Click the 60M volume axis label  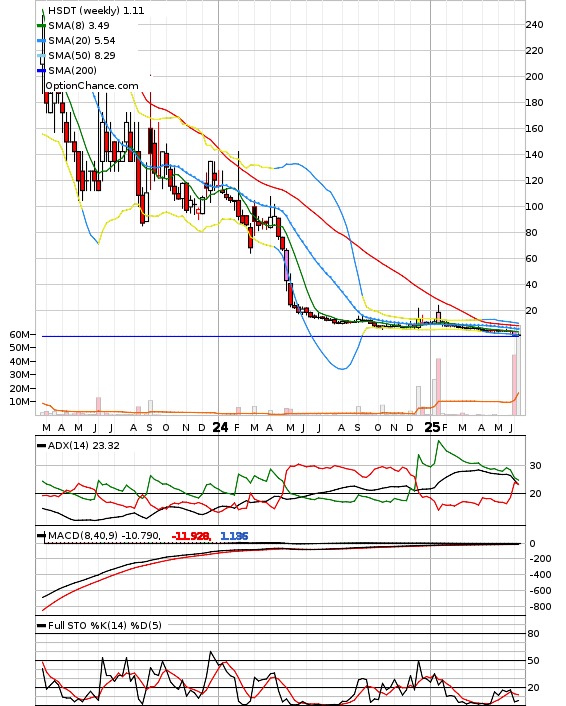(19, 335)
